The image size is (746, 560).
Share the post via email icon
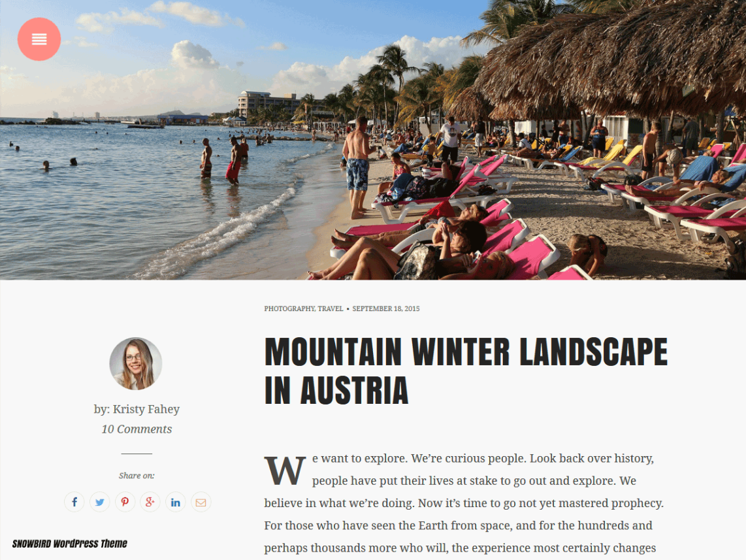201,502
